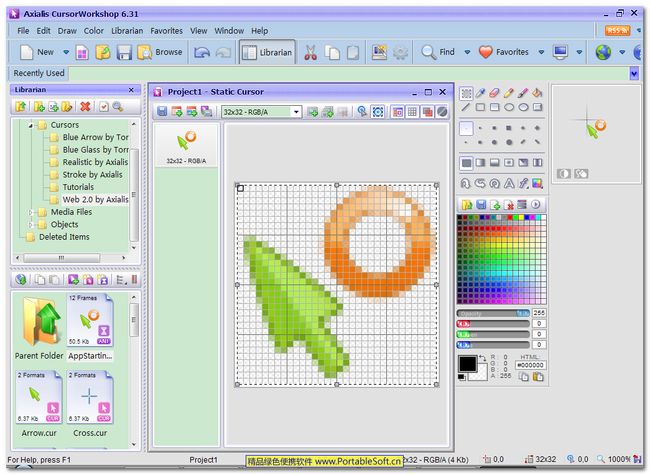The height and width of the screenshot is (475, 650).
Task: Open the color effects tool with rainbow icon
Action: pos(537,183)
